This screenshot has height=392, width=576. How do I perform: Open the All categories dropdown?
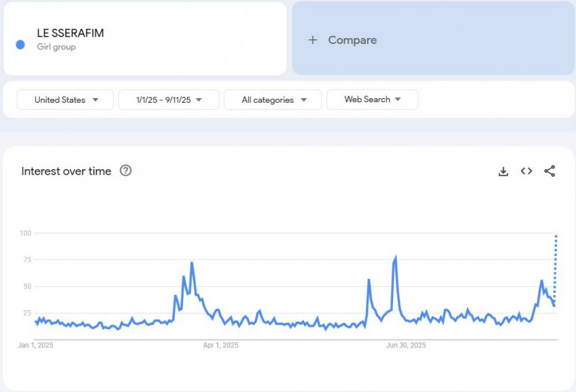click(273, 100)
